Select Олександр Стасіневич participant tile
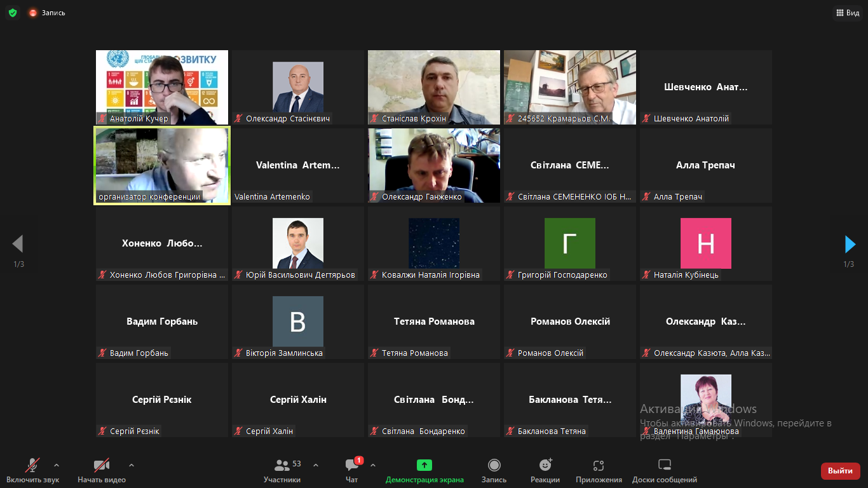Screen dimensions: 868x488 (298, 87)
